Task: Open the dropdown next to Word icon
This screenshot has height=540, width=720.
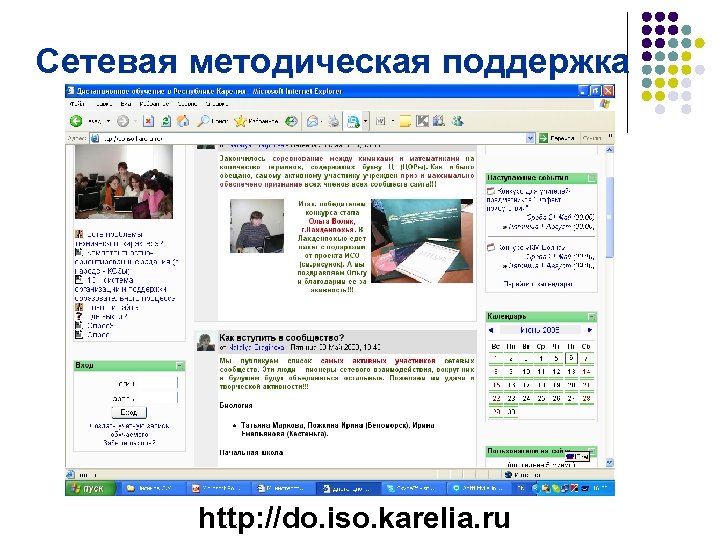Action: tap(393, 121)
